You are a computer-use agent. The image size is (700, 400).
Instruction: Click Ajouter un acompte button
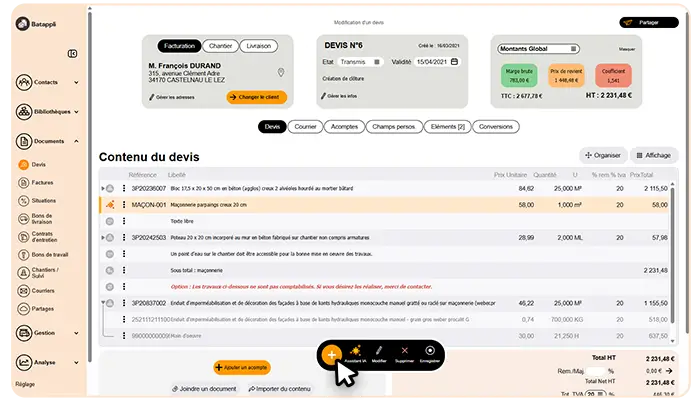point(242,367)
